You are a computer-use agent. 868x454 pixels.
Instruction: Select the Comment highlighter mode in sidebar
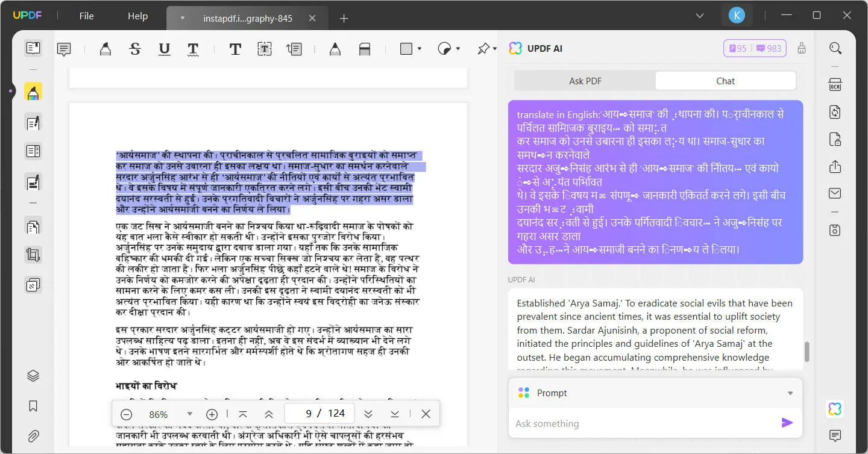point(33,92)
